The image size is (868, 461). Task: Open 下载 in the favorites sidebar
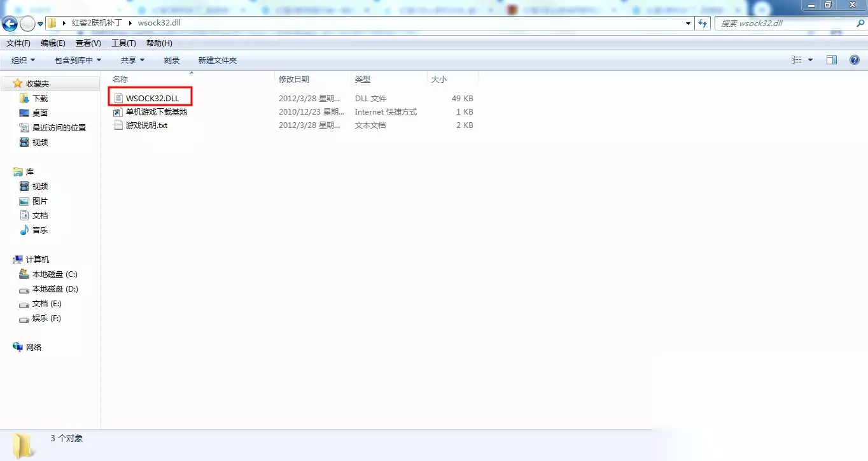[40, 99]
